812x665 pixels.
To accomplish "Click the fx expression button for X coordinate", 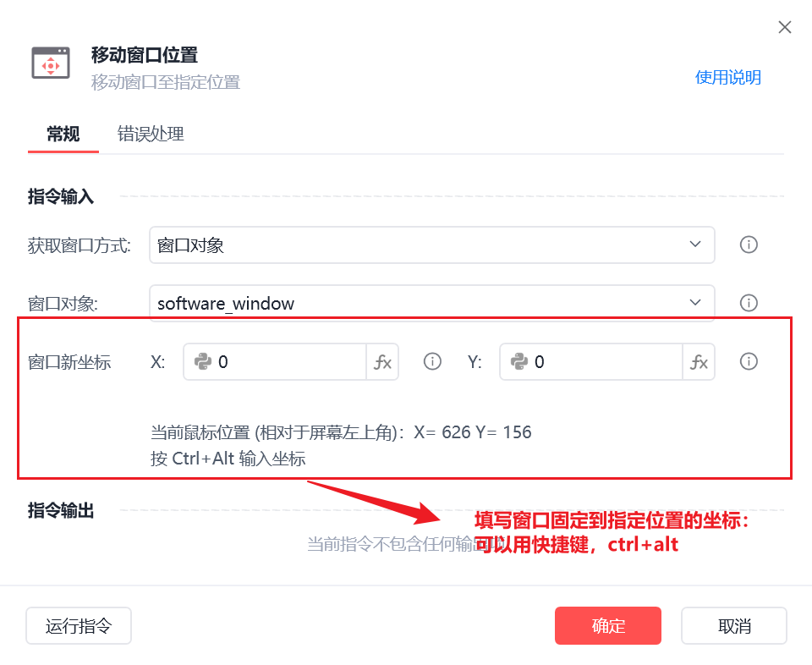I will click(382, 362).
